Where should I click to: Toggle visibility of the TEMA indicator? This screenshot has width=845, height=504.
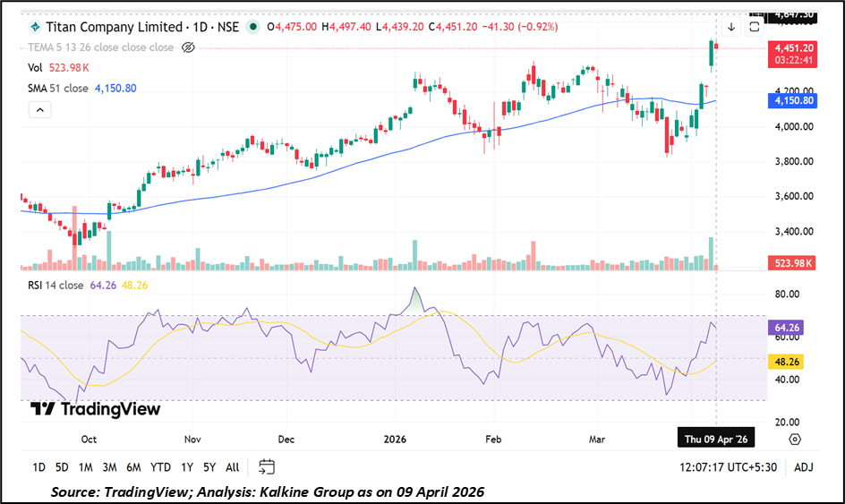[188, 47]
